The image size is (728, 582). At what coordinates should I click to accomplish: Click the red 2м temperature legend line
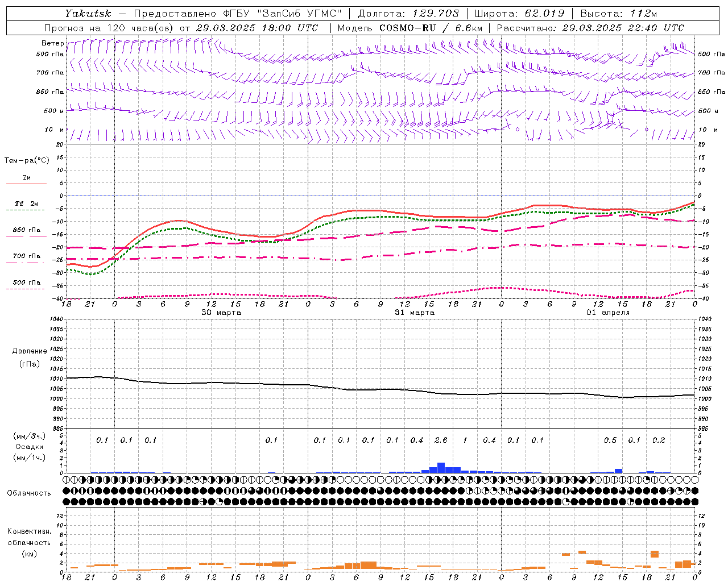(x=26, y=184)
